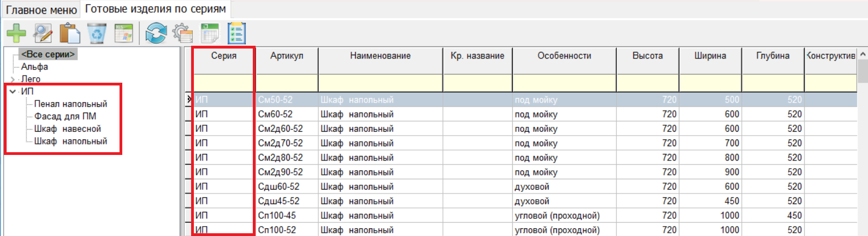Select Альфа in the series tree

[35, 67]
